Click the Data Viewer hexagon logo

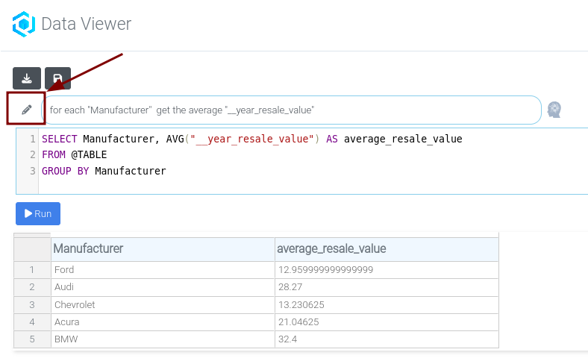pyautogui.click(x=24, y=24)
